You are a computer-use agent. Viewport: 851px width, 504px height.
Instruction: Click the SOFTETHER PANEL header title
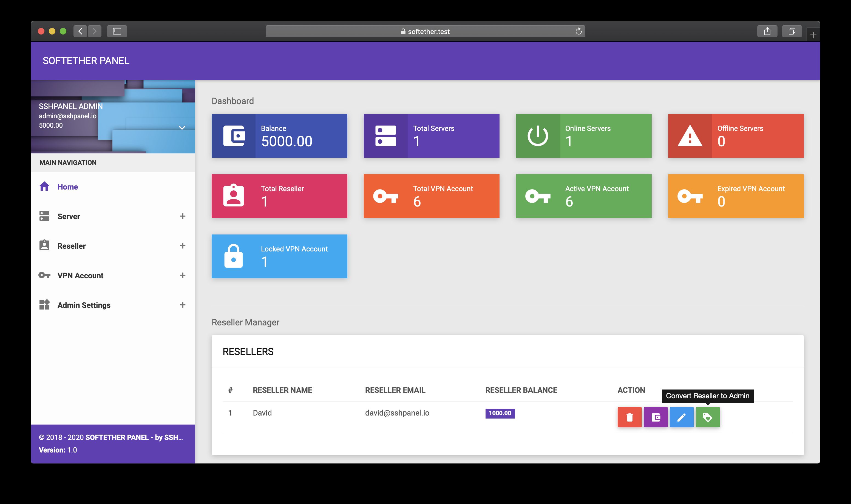[86, 61]
